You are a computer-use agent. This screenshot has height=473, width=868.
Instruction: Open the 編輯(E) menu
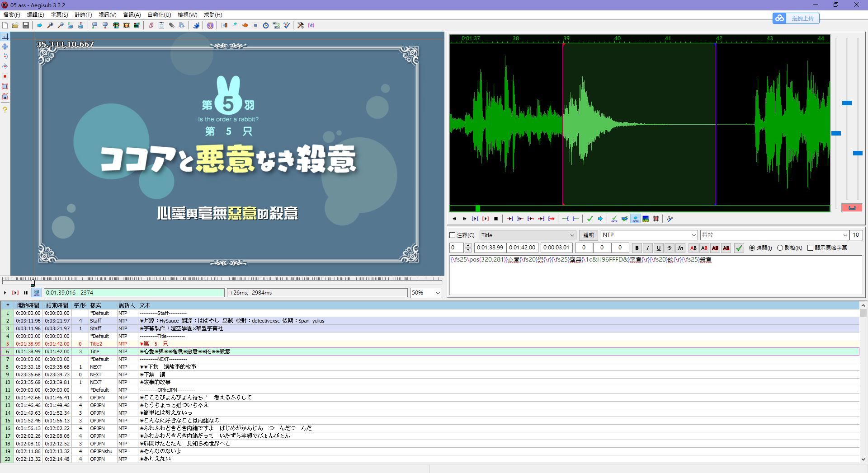tap(35, 15)
